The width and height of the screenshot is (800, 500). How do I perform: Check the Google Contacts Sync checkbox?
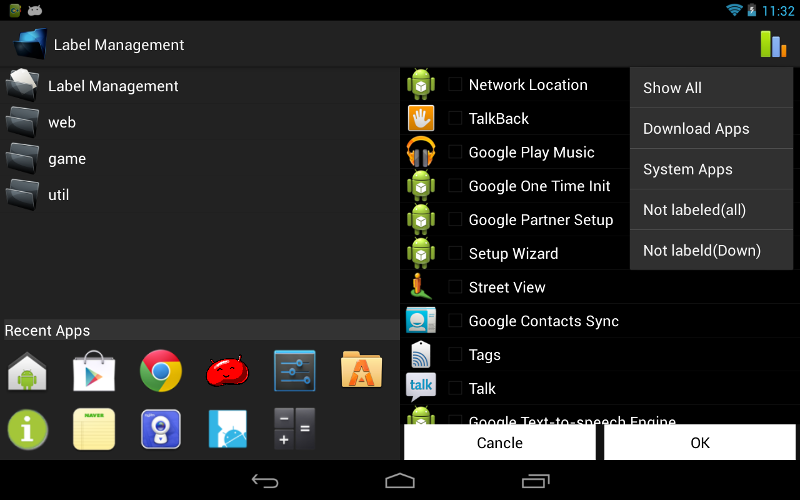click(x=455, y=320)
